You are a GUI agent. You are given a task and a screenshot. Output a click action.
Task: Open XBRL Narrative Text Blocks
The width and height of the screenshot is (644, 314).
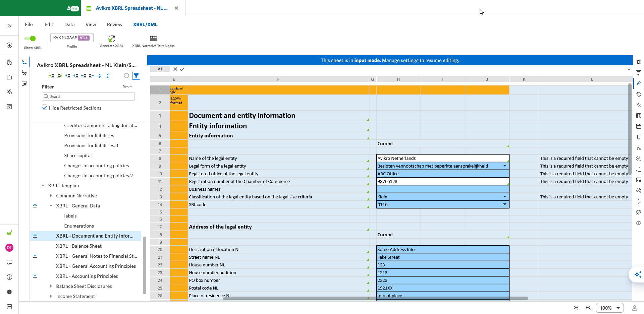point(153,39)
